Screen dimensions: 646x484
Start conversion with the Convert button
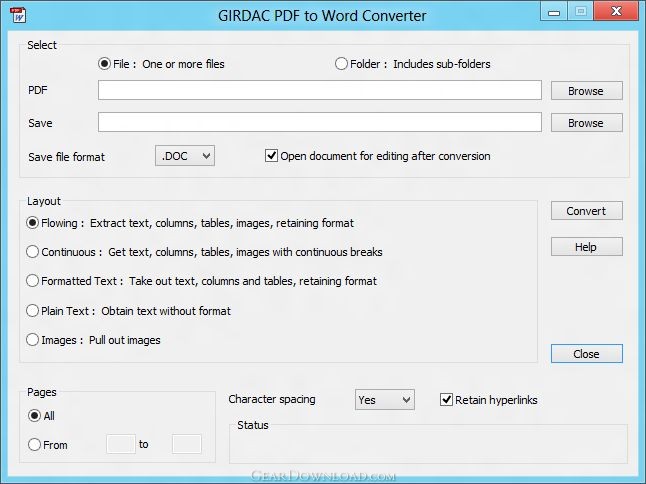point(587,211)
